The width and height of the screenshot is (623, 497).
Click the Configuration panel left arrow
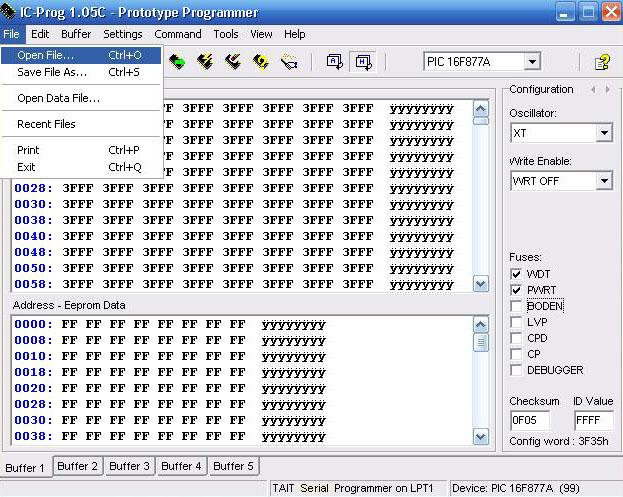coord(593,90)
